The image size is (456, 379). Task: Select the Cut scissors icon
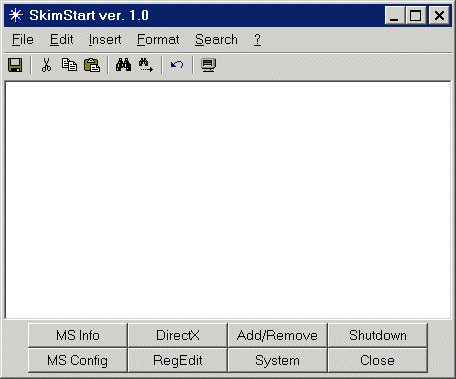[46, 65]
